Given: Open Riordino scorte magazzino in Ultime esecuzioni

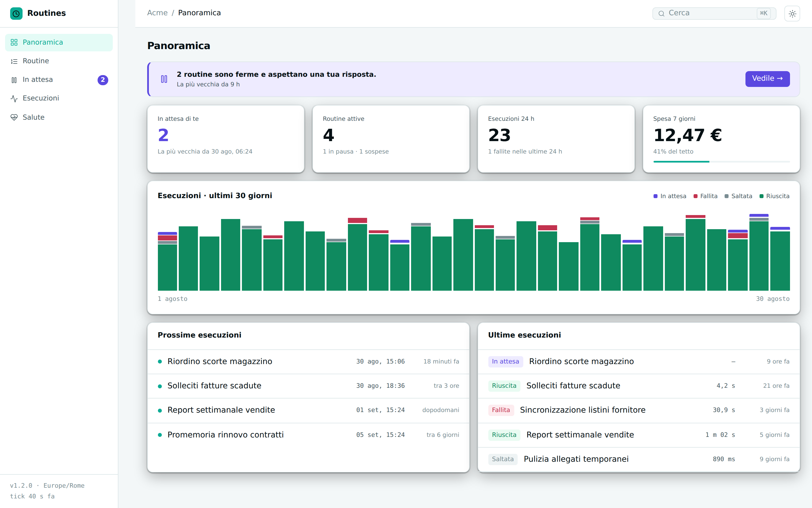Looking at the screenshot, I should pyautogui.click(x=639, y=362).
